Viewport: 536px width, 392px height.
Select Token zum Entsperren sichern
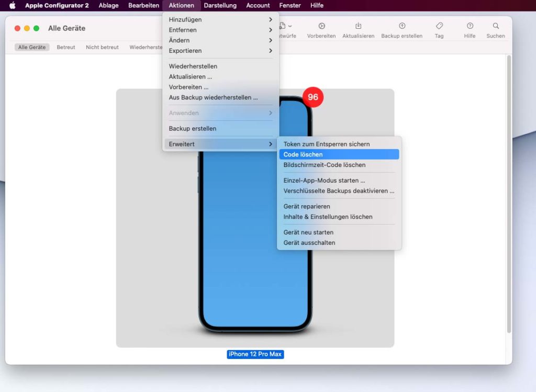click(x=339, y=144)
